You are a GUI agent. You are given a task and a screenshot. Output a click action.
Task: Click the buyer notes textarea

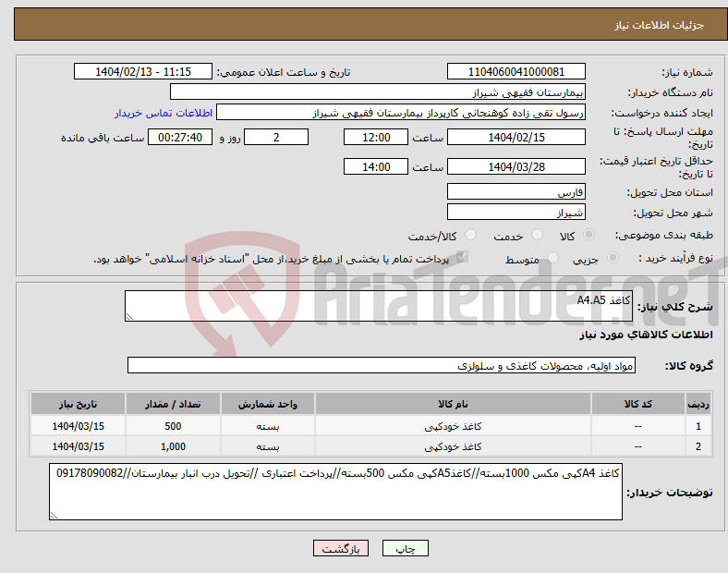coord(335,492)
